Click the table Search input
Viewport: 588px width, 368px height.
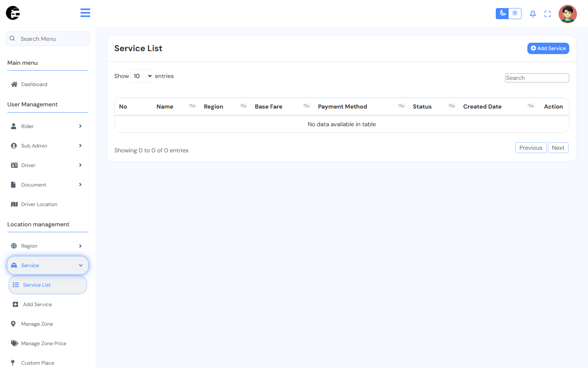(537, 78)
